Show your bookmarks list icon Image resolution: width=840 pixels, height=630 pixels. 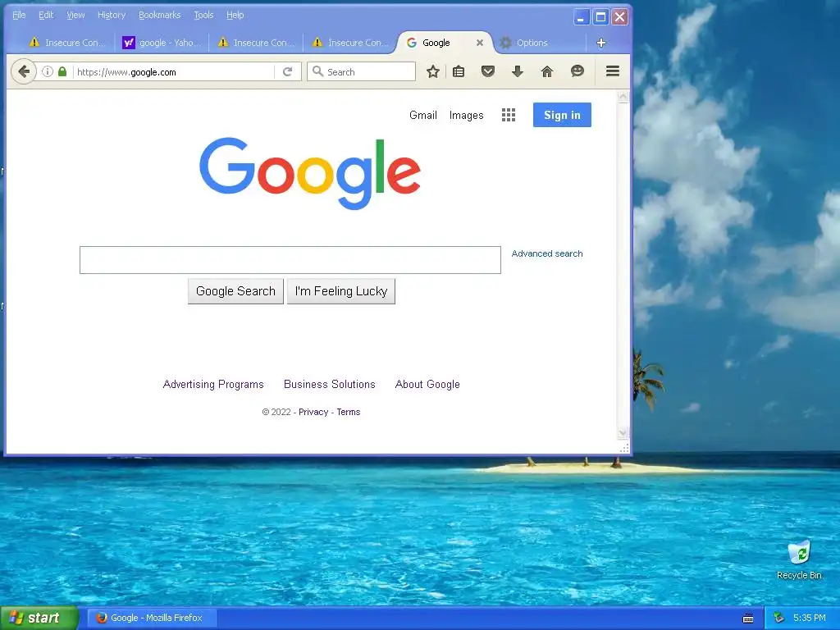pyautogui.click(x=459, y=71)
